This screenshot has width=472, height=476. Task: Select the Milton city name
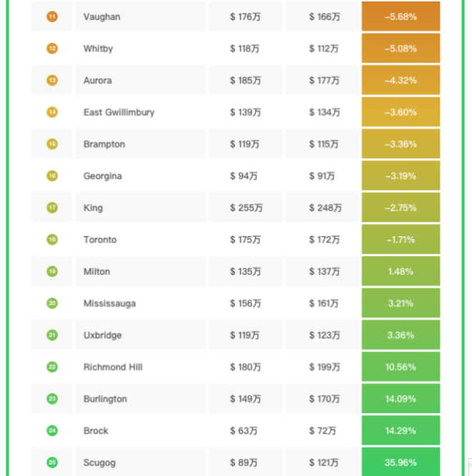coord(97,271)
